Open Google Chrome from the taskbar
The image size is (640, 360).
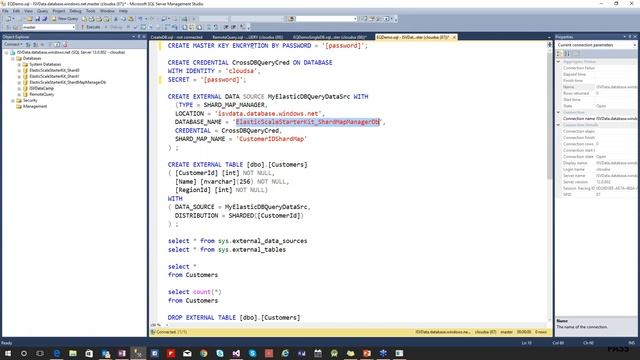(204, 353)
